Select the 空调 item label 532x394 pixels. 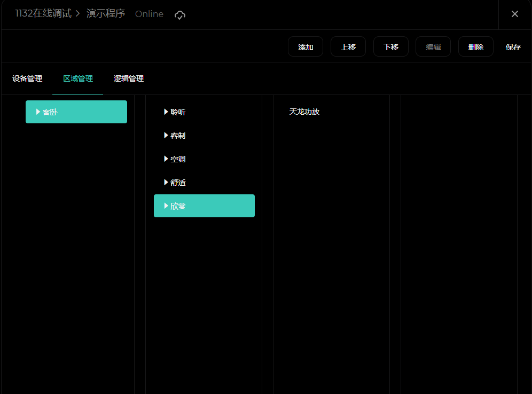(x=178, y=159)
